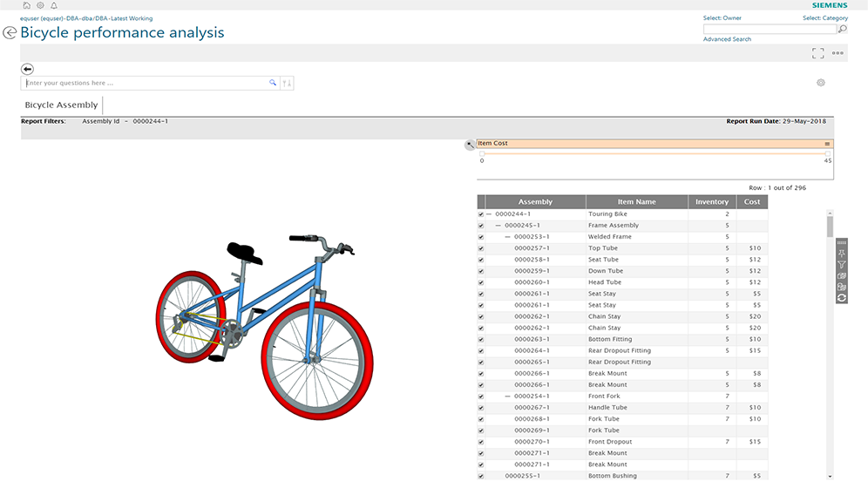The image size is (868, 488).
Task: Open the notifications bell
Action: tap(54, 5)
